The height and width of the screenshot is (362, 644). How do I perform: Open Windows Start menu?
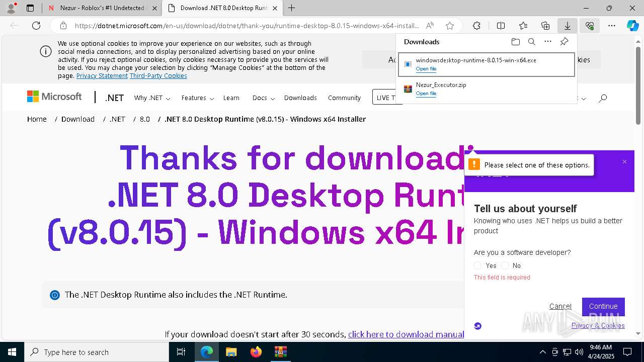(12, 352)
